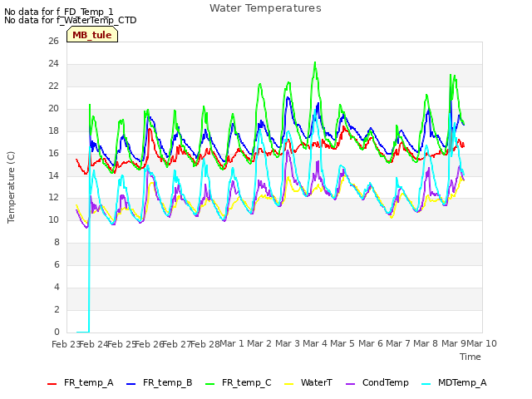532x399 pixels.
Task: Click the 8 y-axis tick label
Action: (x=57, y=242)
